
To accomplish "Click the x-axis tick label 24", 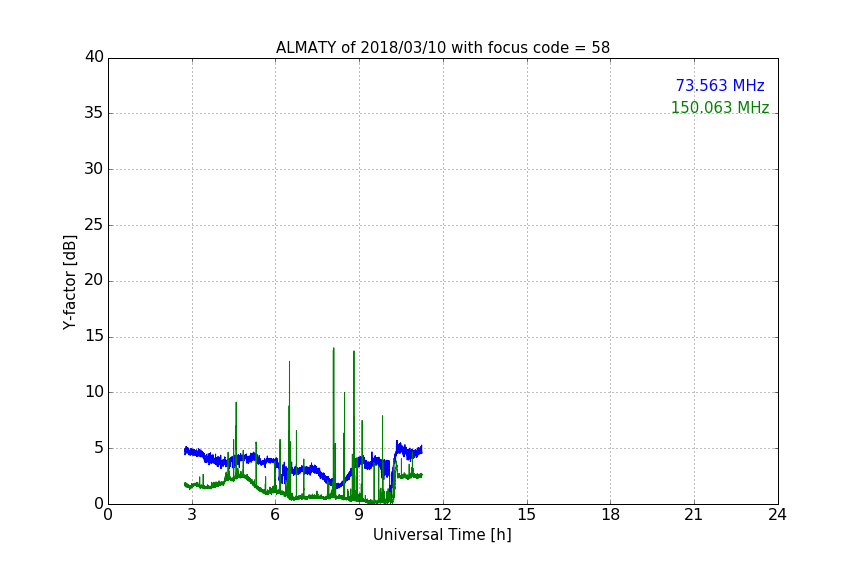I will tap(777, 515).
